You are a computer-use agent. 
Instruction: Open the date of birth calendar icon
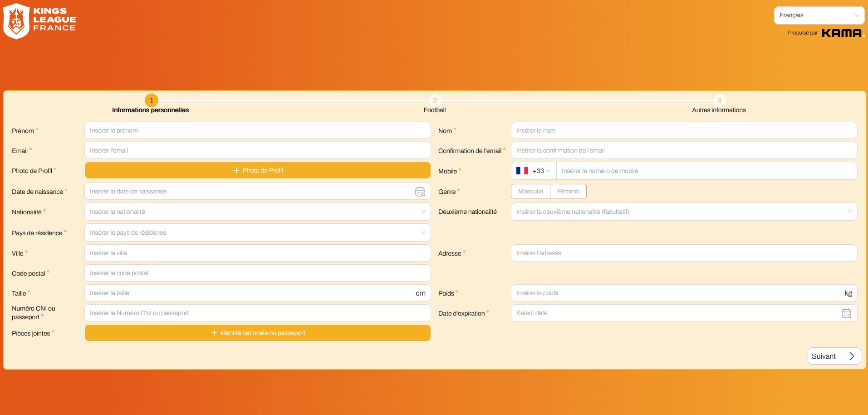point(420,192)
